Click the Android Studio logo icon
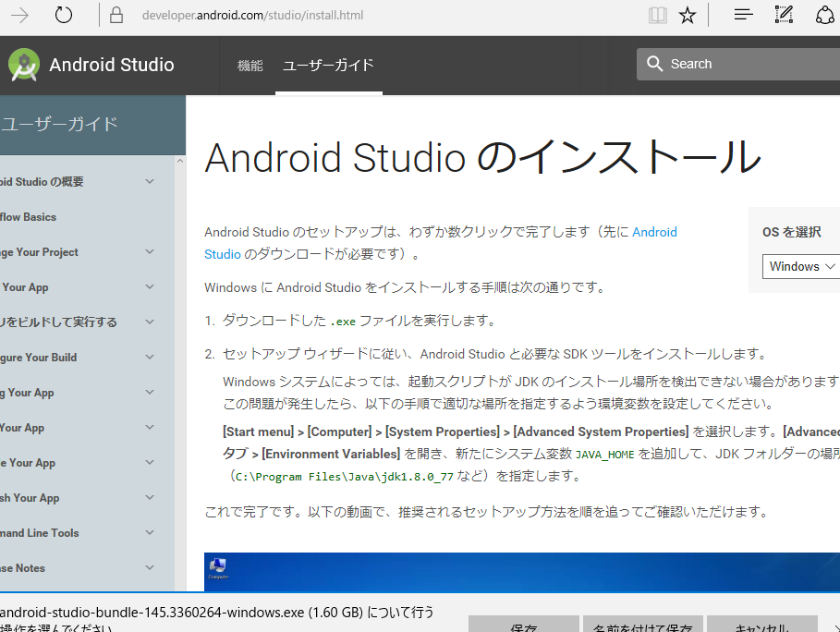This screenshot has height=632, width=840. (x=23, y=65)
